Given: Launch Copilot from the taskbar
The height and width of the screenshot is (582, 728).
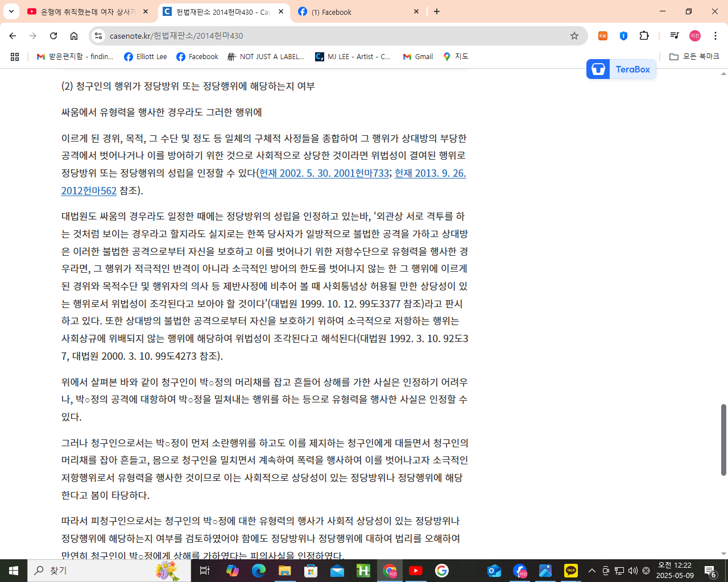Looking at the screenshot, I should pyautogui.click(x=232, y=571).
